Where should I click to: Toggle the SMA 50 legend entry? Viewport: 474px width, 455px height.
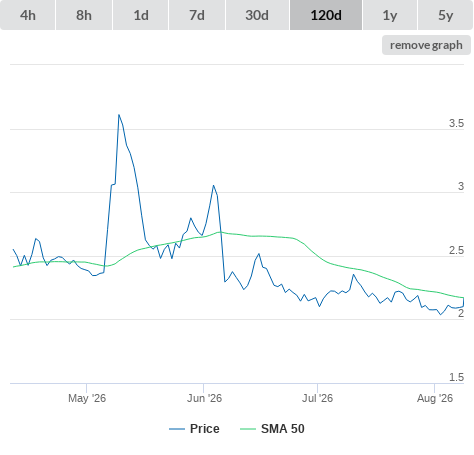pyautogui.click(x=283, y=429)
